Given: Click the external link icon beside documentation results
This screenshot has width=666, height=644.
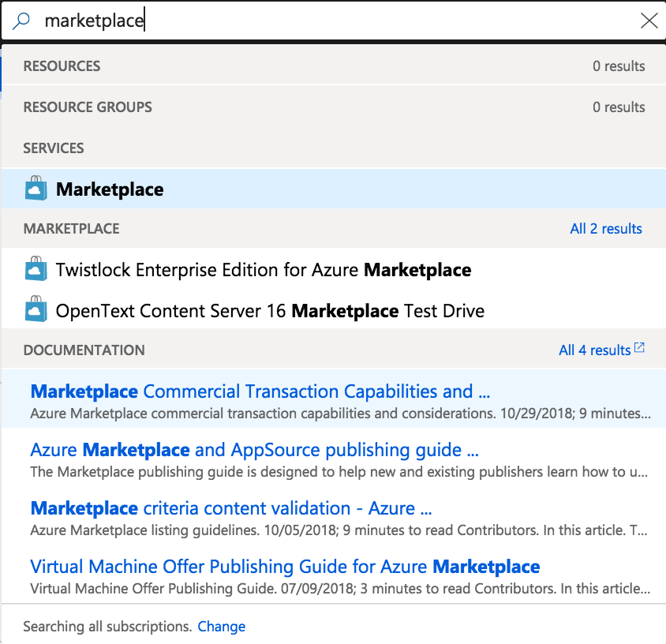Looking at the screenshot, I should click(640, 348).
